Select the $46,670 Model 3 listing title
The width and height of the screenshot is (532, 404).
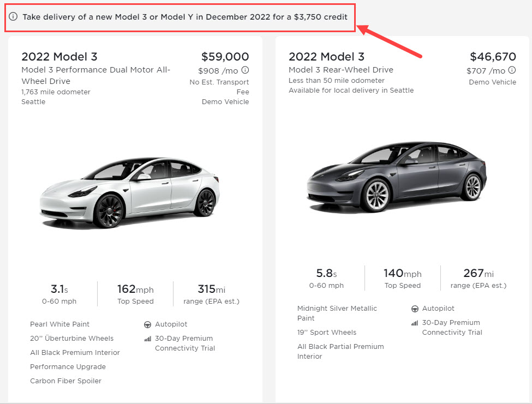327,57
